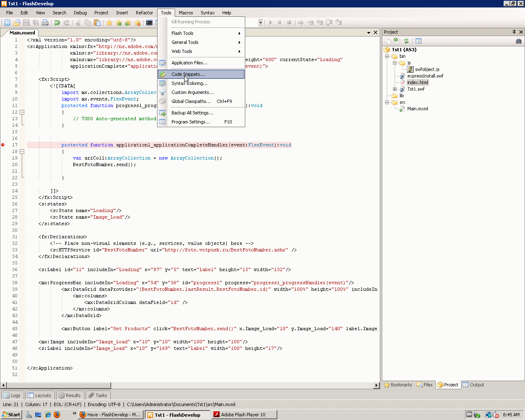Click the binoculars icon in Project panel
Viewport: 525px width, 420px height.
pyautogui.click(x=518, y=41)
